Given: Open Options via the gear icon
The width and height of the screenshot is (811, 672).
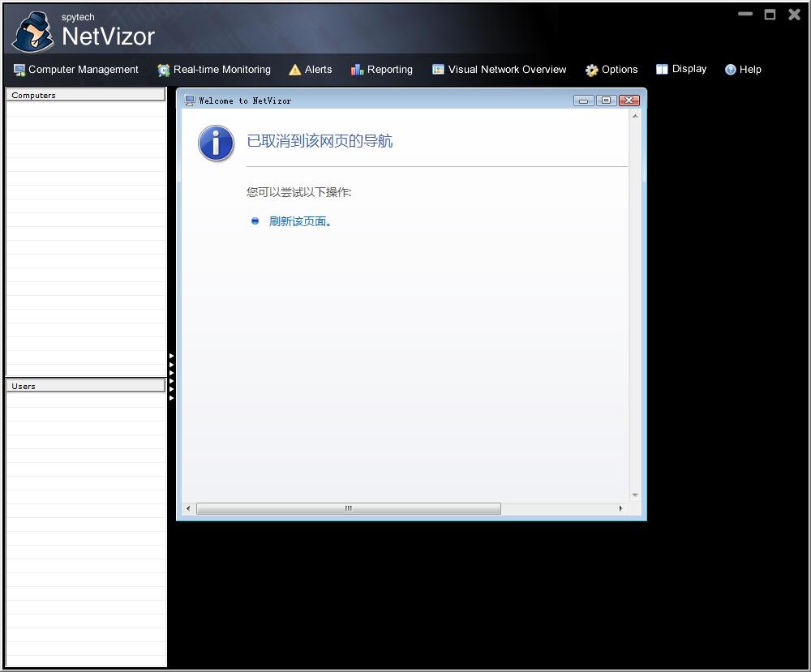Looking at the screenshot, I should point(591,70).
